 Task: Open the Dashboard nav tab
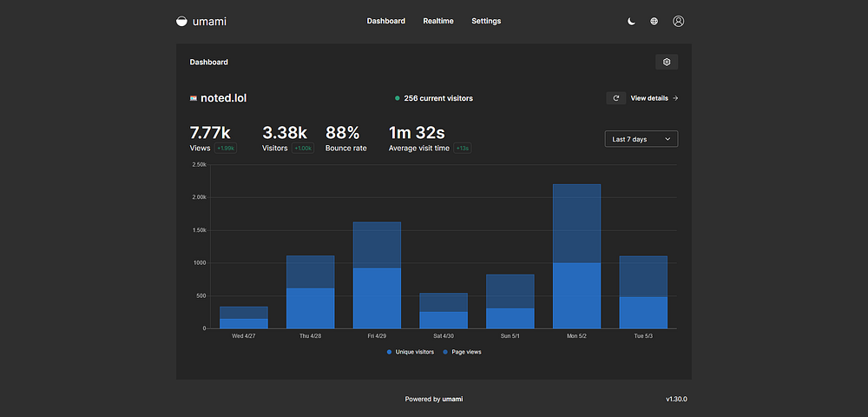point(385,21)
